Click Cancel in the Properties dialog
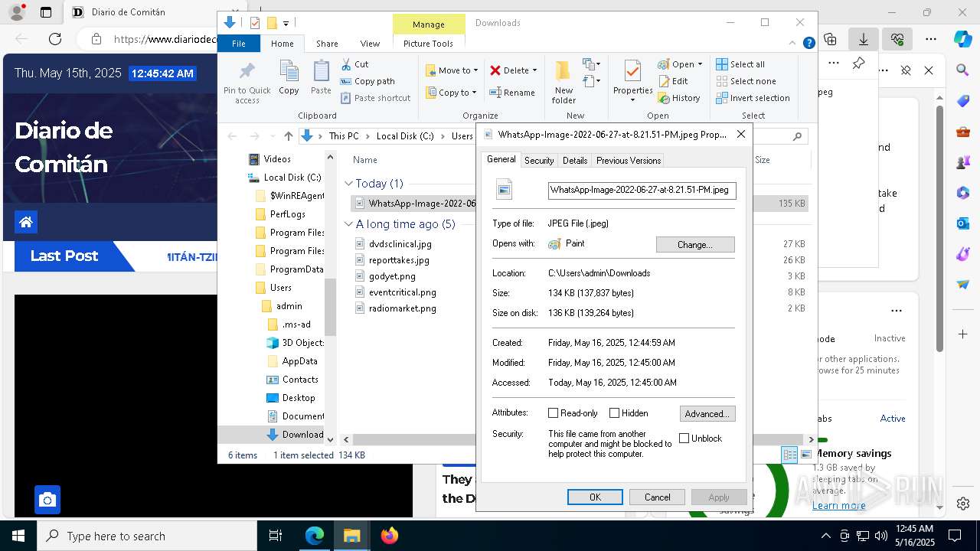This screenshot has height=551, width=980. (657, 497)
